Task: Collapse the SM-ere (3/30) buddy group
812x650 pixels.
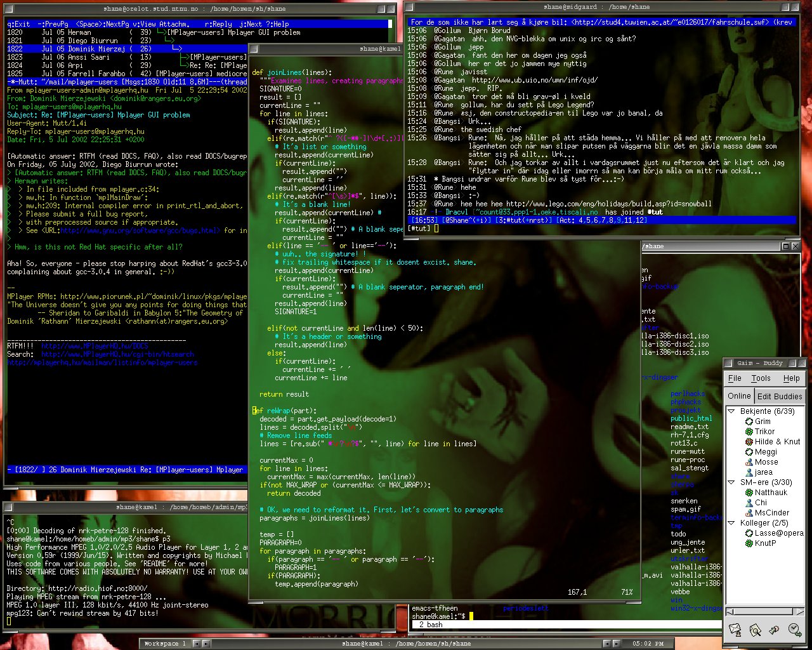Action: (x=731, y=482)
